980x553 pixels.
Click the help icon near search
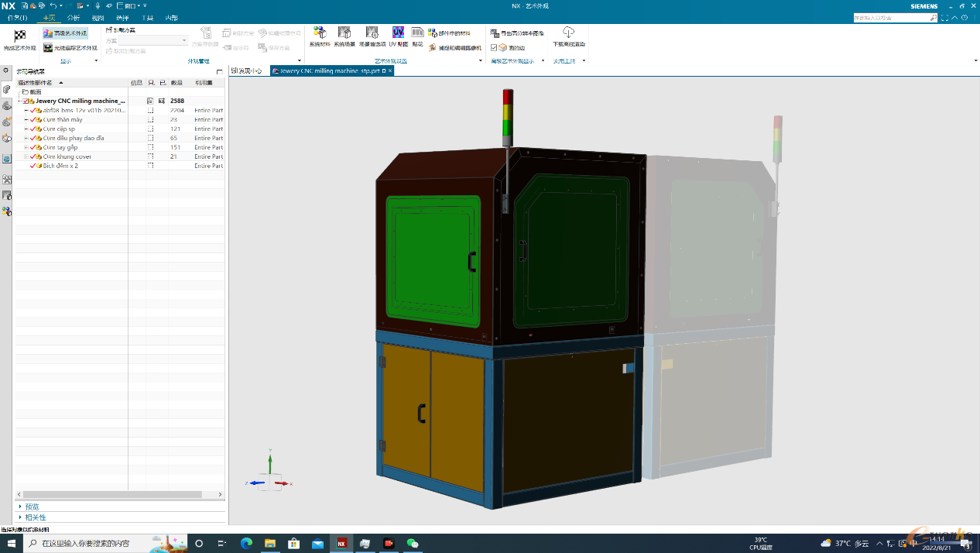[964, 17]
